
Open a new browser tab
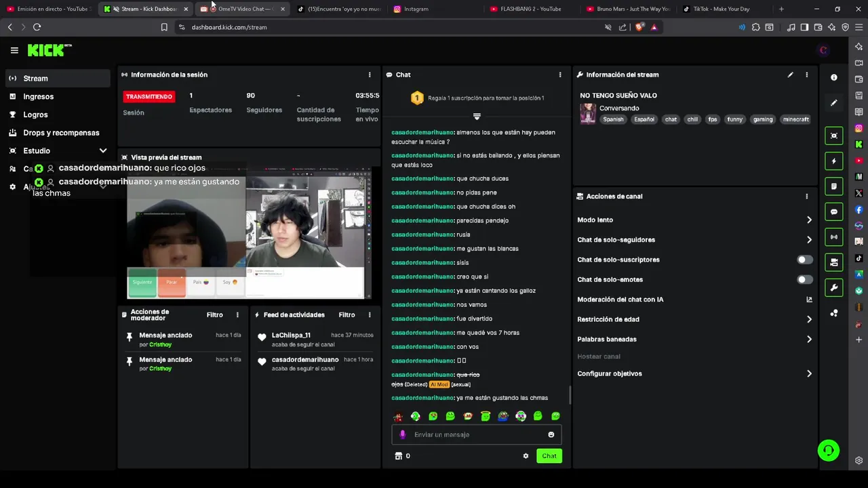(x=781, y=9)
